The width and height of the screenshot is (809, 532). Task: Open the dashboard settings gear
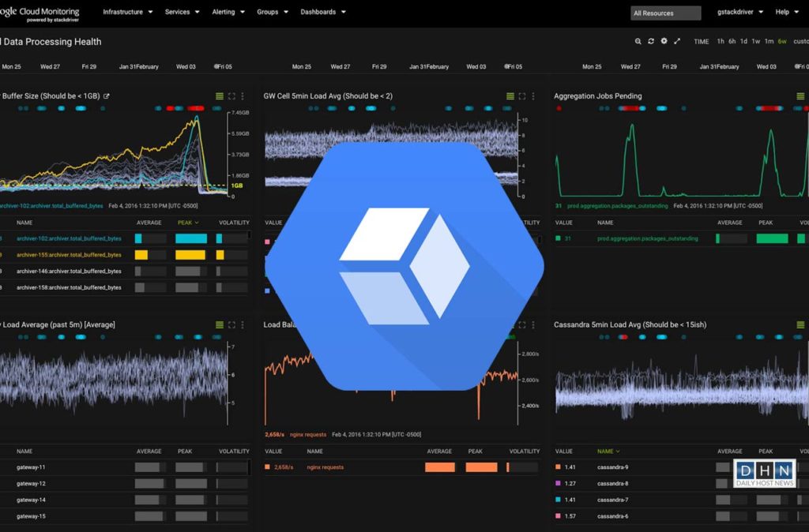[x=664, y=41]
